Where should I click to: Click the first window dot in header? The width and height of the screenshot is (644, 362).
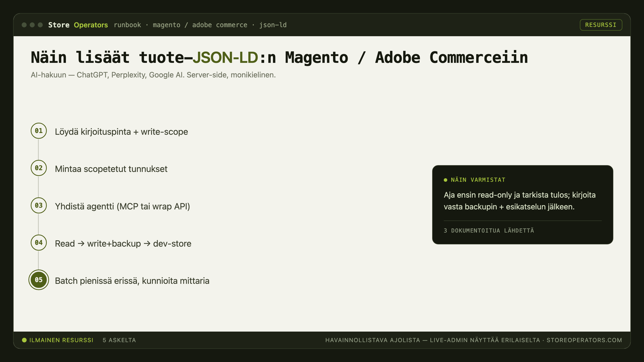(24, 25)
